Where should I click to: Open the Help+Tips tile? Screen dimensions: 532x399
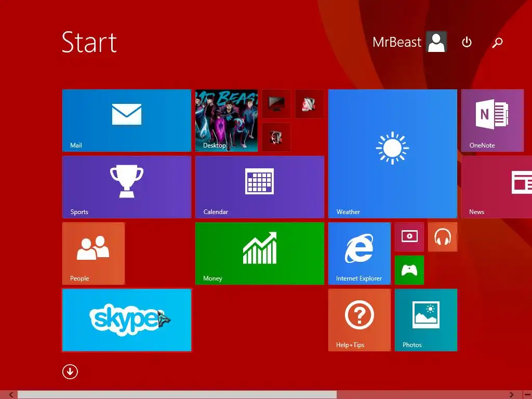360,320
